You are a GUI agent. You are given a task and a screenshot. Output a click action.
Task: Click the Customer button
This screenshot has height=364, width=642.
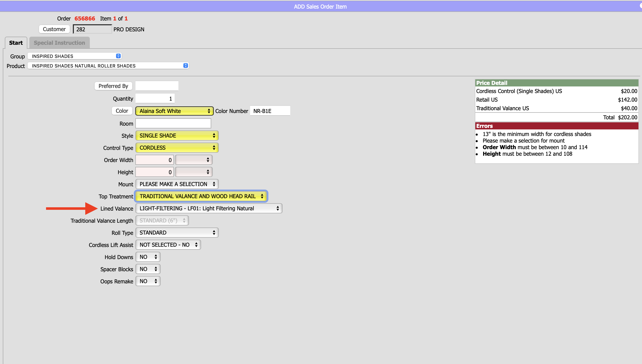(x=54, y=29)
